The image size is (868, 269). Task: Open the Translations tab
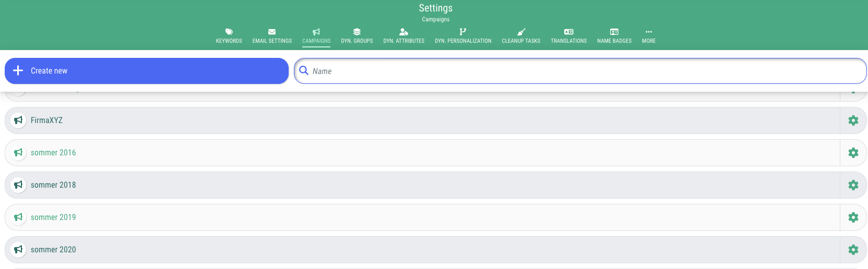tap(568, 36)
